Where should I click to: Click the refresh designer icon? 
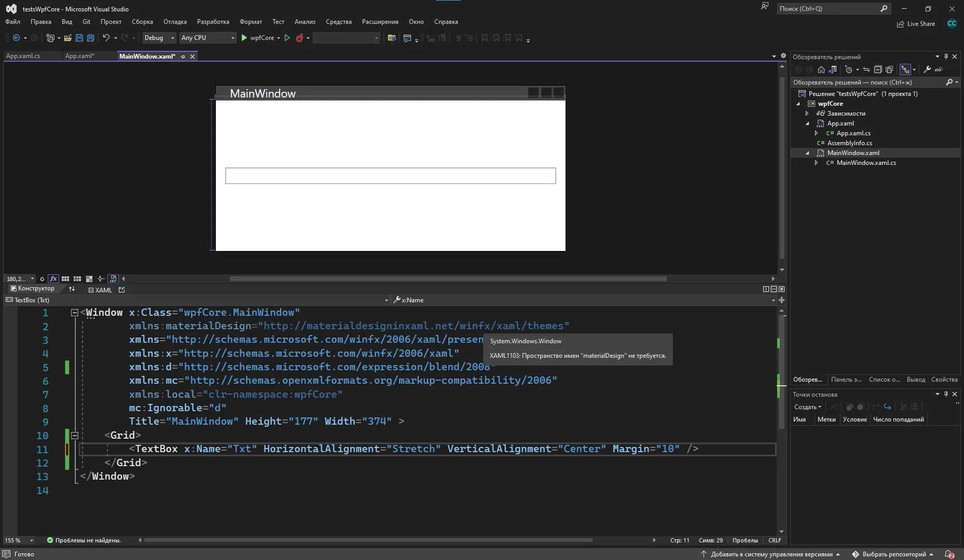[x=42, y=279]
